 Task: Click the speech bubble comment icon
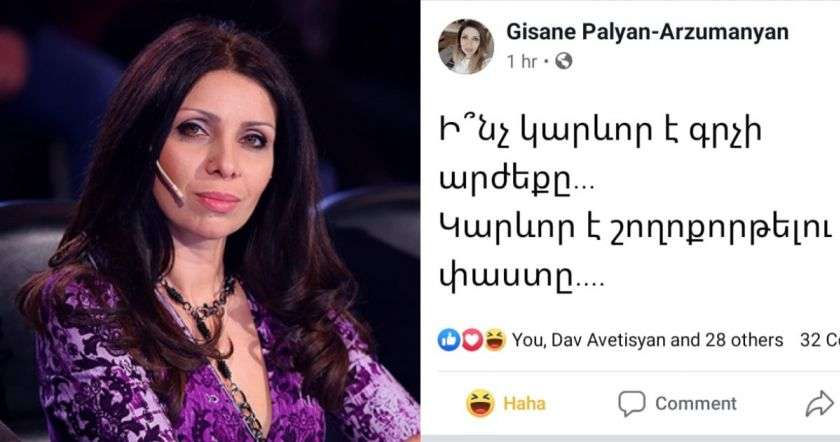[632, 403]
